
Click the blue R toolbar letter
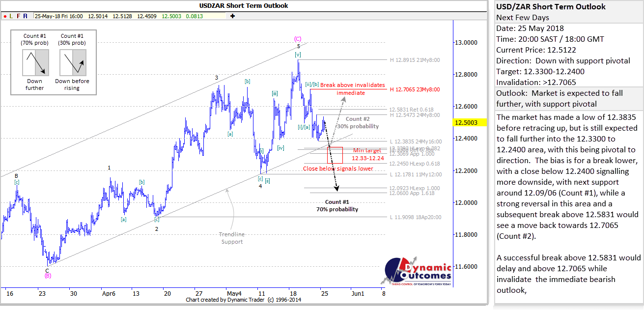[25, 16]
